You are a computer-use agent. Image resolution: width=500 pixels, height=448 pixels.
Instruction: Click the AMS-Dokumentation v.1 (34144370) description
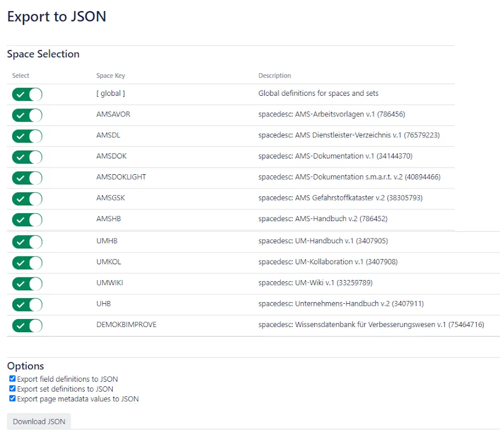point(335,156)
